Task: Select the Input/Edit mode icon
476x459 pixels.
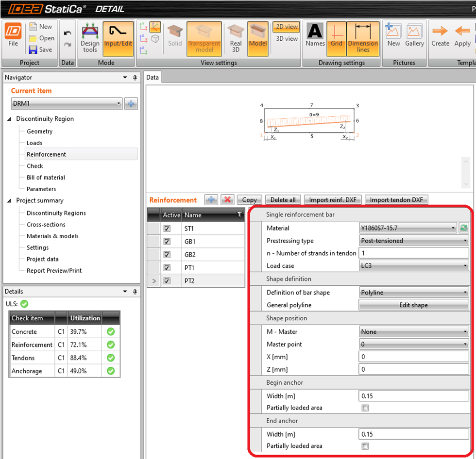Action: tap(118, 38)
